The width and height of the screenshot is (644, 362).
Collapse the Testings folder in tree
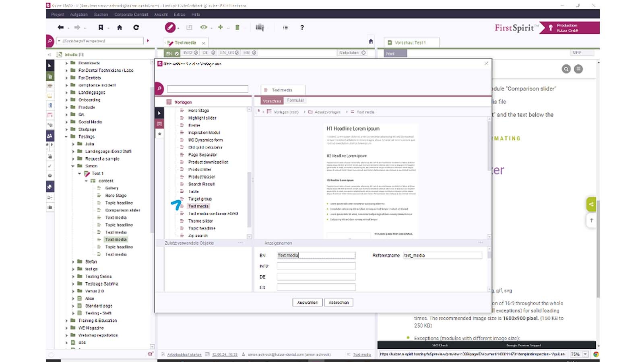pos(66,137)
